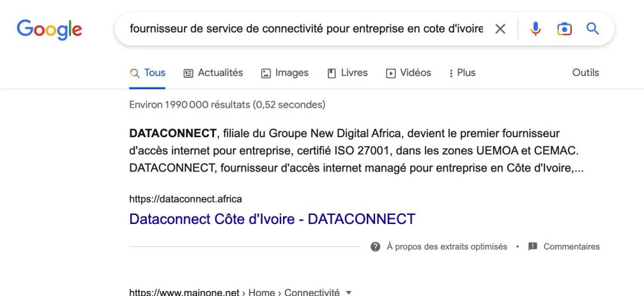644x296 pixels.
Task: Open the Outils search tools
Action: pos(585,73)
